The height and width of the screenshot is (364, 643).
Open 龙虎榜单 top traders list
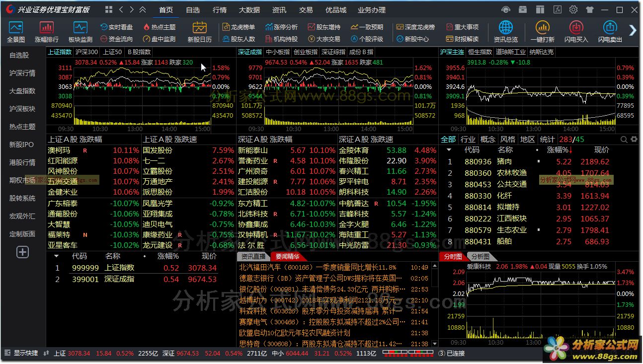tap(239, 27)
